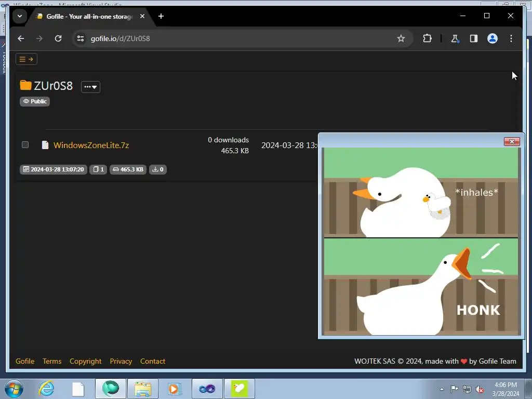Check the WindowsZoneLite.7z checkbox
This screenshot has width=532, height=399.
click(25, 145)
